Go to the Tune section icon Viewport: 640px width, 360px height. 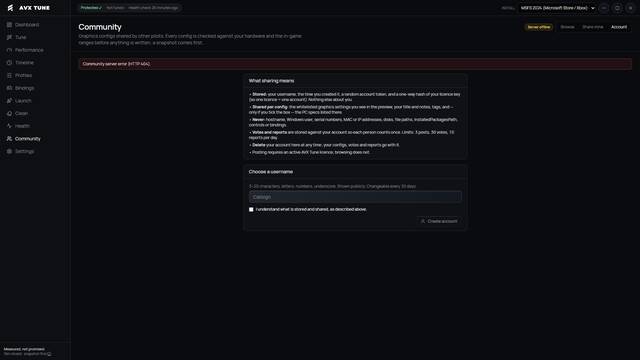[x=9, y=38]
